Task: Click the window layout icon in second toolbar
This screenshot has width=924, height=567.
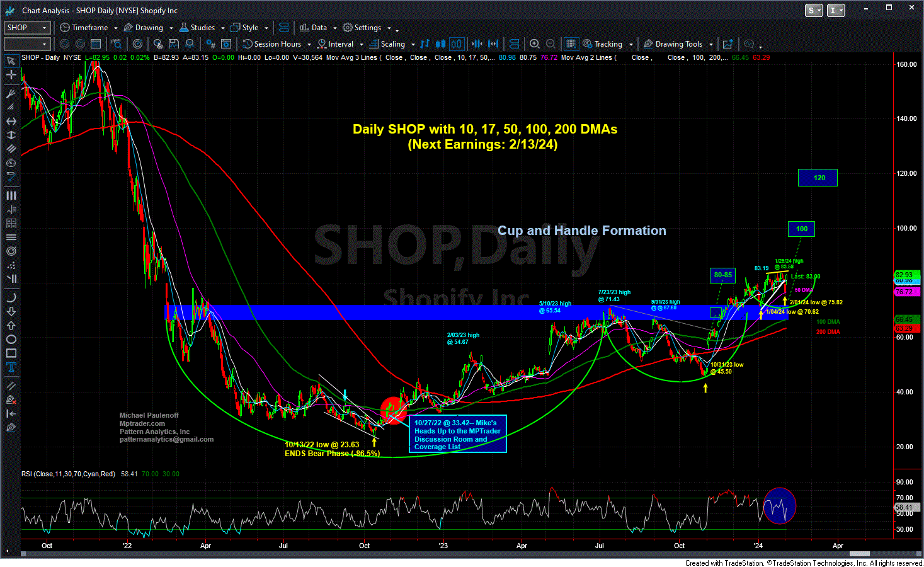Action: click(x=96, y=44)
